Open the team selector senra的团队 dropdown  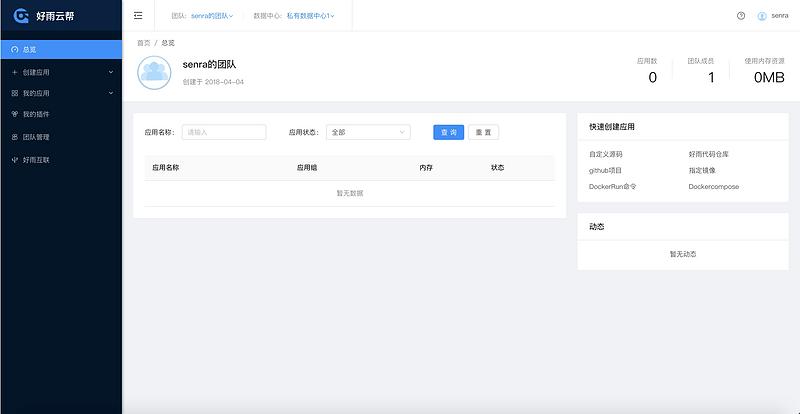212,16
